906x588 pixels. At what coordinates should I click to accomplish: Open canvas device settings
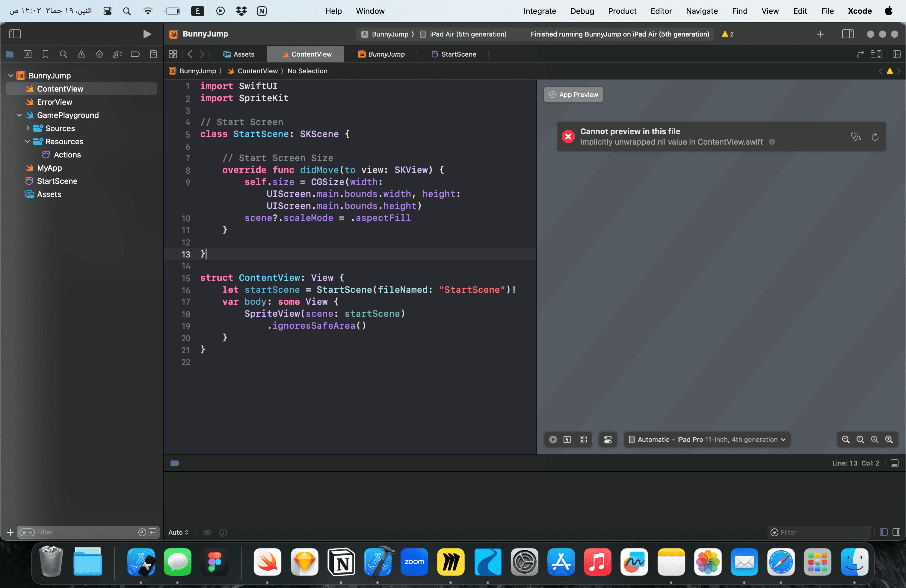coord(608,440)
